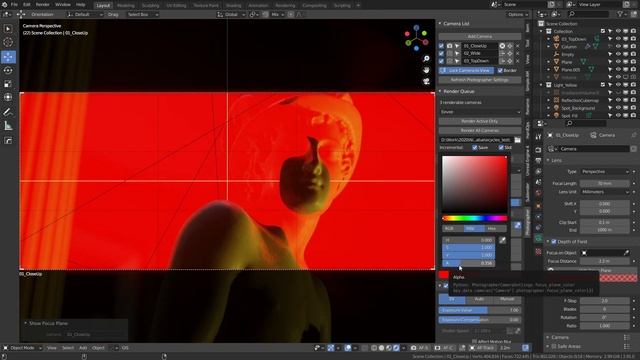Add a new workspace with plus icon
This screenshot has height=360, width=640.
pyautogui.click(x=358, y=5)
